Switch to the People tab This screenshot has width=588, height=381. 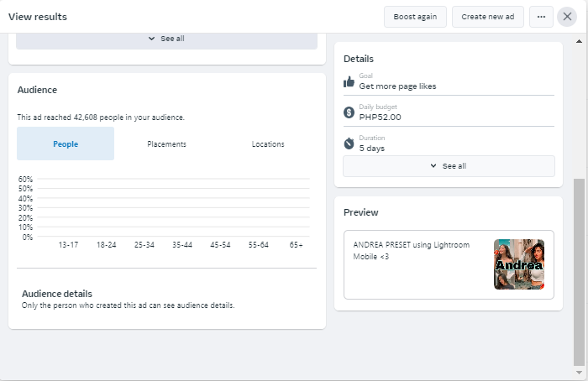pyautogui.click(x=66, y=144)
